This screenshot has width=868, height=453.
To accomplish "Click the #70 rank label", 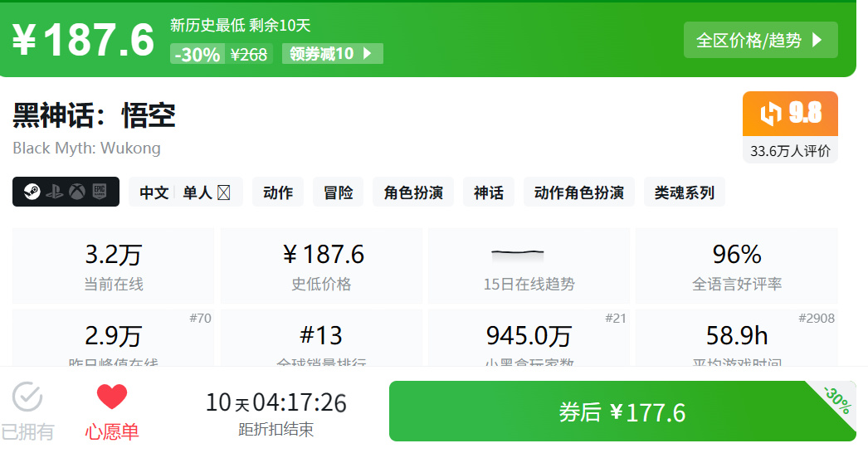I will (200, 318).
